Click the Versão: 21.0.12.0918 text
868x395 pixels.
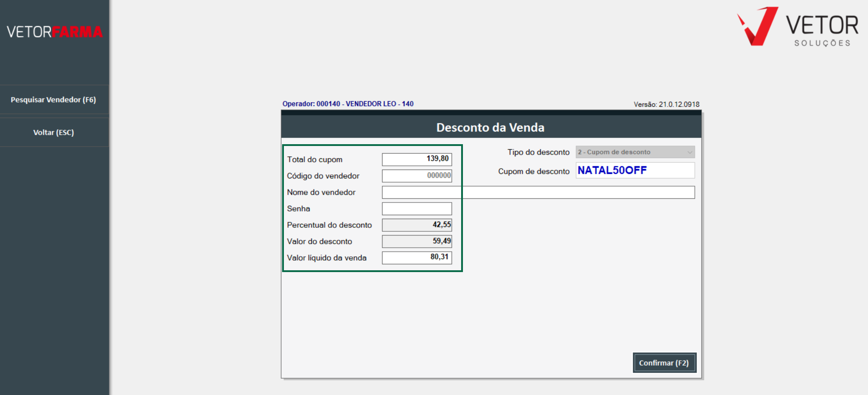666,104
